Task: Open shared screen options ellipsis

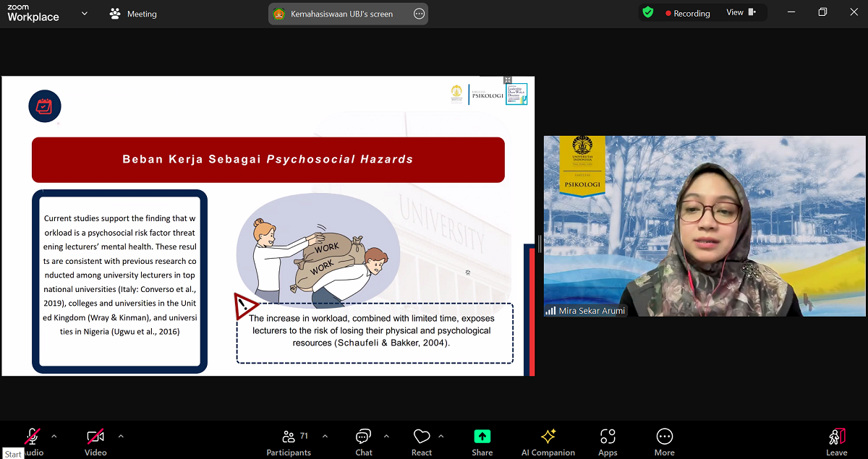Action: pyautogui.click(x=419, y=14)
